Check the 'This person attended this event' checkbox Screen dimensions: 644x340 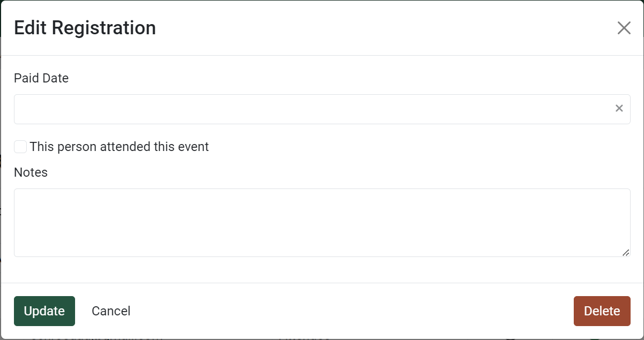pyautogui.click(x=20, y=146)
